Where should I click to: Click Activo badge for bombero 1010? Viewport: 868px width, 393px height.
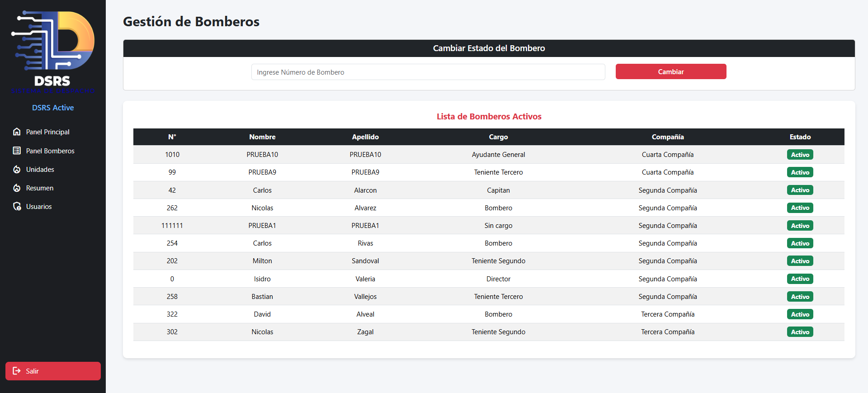click(x=800, y=155)
